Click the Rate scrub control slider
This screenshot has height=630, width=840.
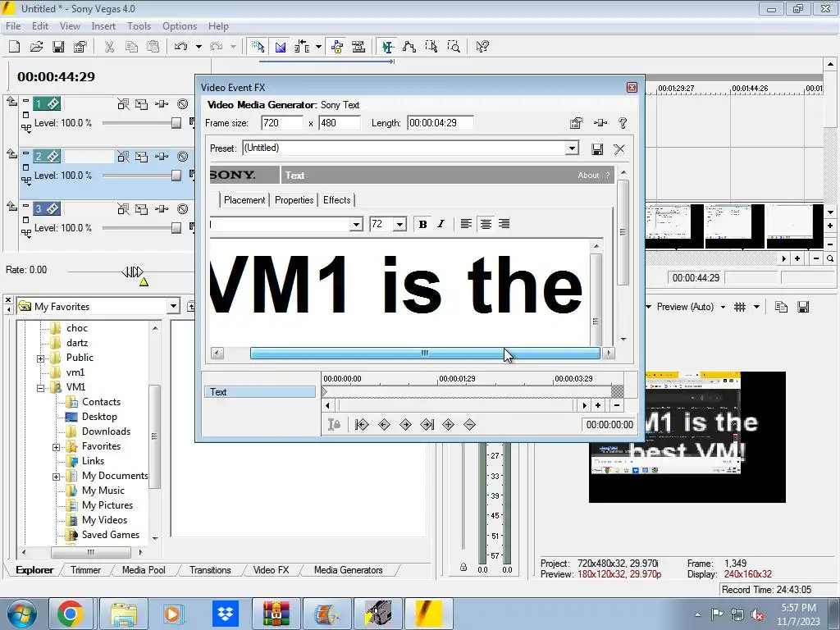pyautogui.click(x=132, y=272)
